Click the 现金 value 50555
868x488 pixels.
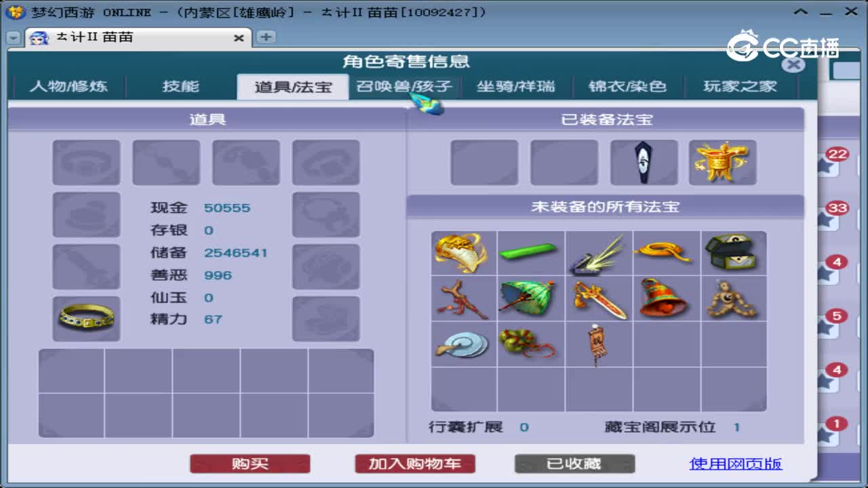click(x=227, y=208)
